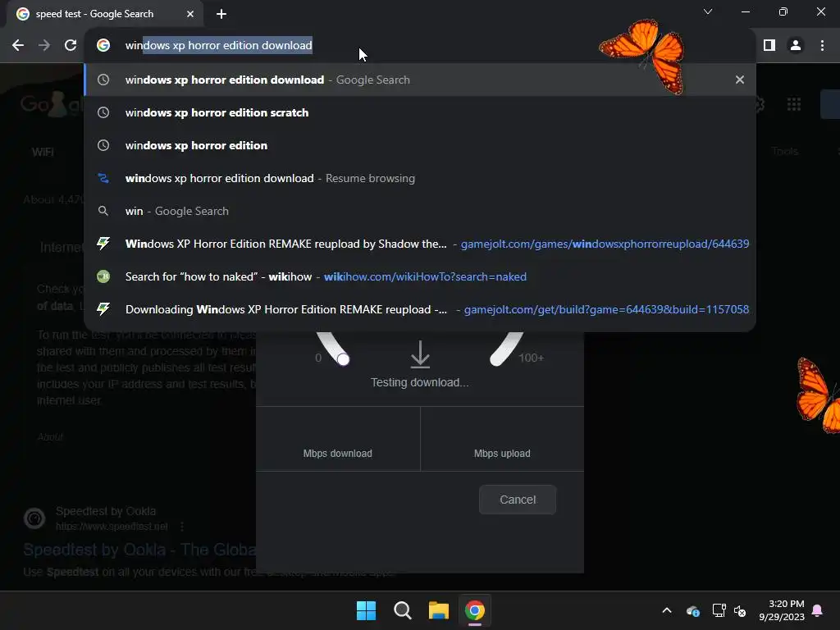Open the Windows Start menu
The height and width of the screenshot is (630, 840).
(367, 610)
